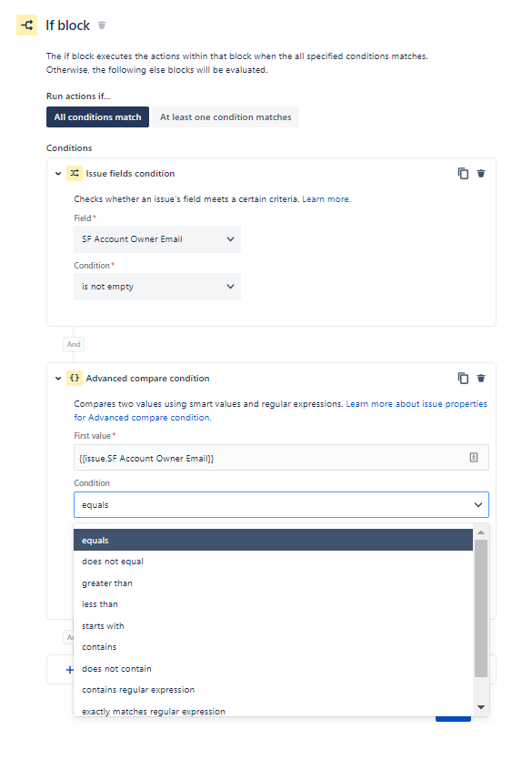Delete the Issue fields condition
The image size is (532, 760).
click(481, 174)
